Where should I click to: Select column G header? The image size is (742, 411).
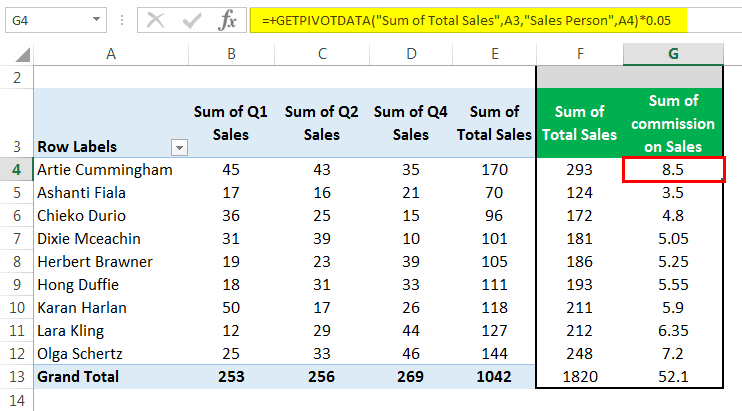(x=673, y=54)
